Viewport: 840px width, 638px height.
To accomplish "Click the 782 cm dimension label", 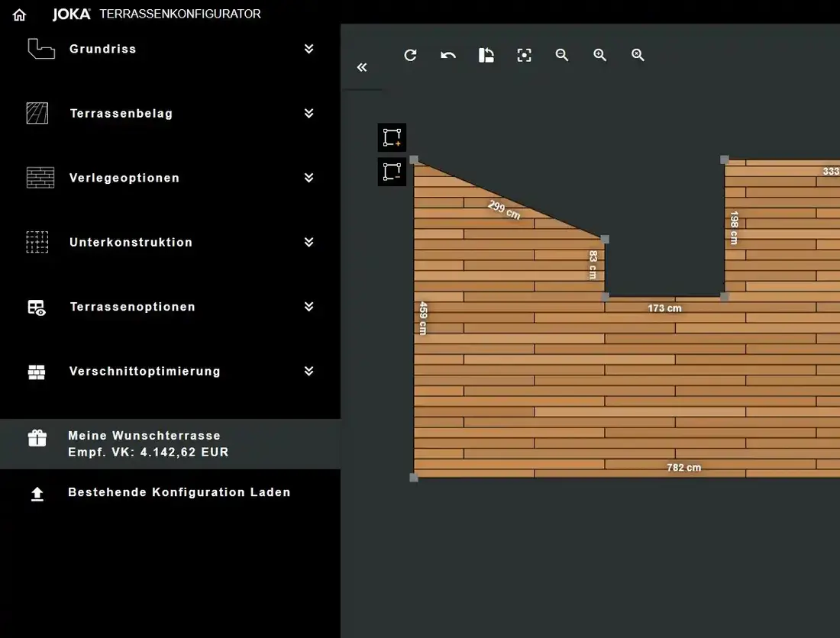I will pyautogui.click(x=683, y=467).
